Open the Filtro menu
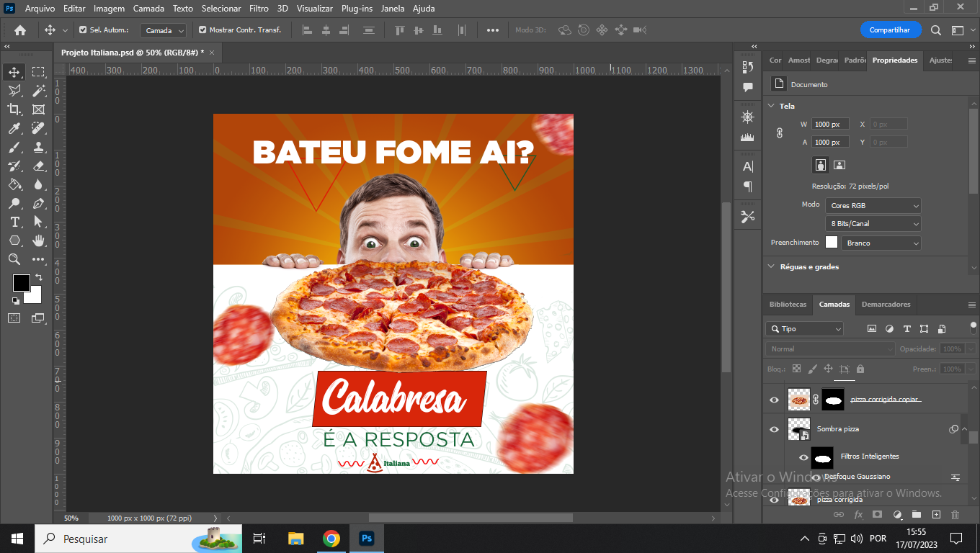980x553 pixels. pyautogui.click(x=259, y=9)
